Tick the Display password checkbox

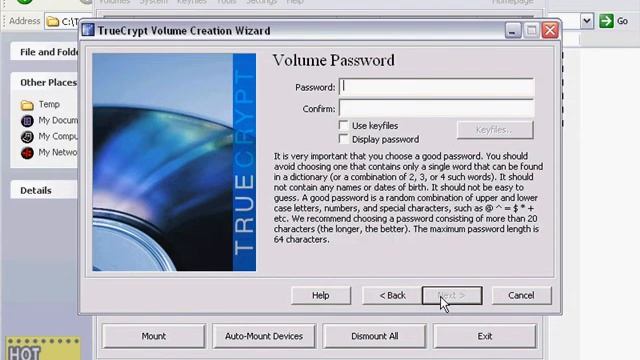(x=344, y=139)
